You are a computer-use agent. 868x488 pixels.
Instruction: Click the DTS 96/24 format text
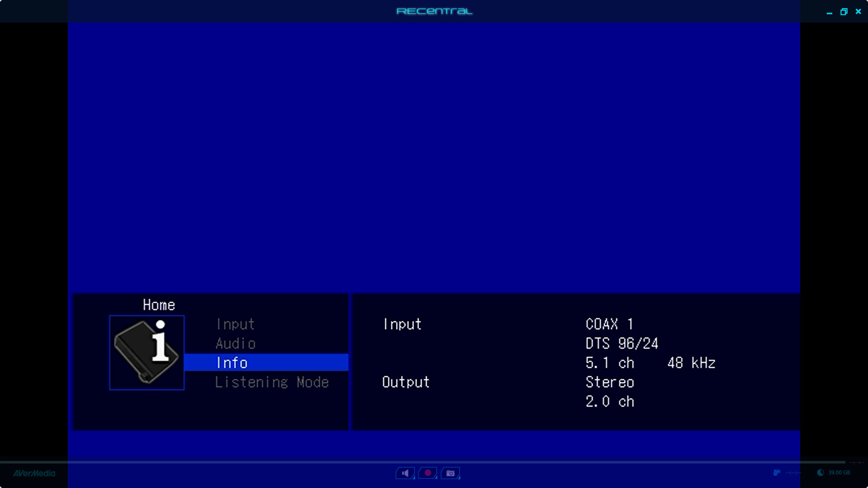pos(622,343)
